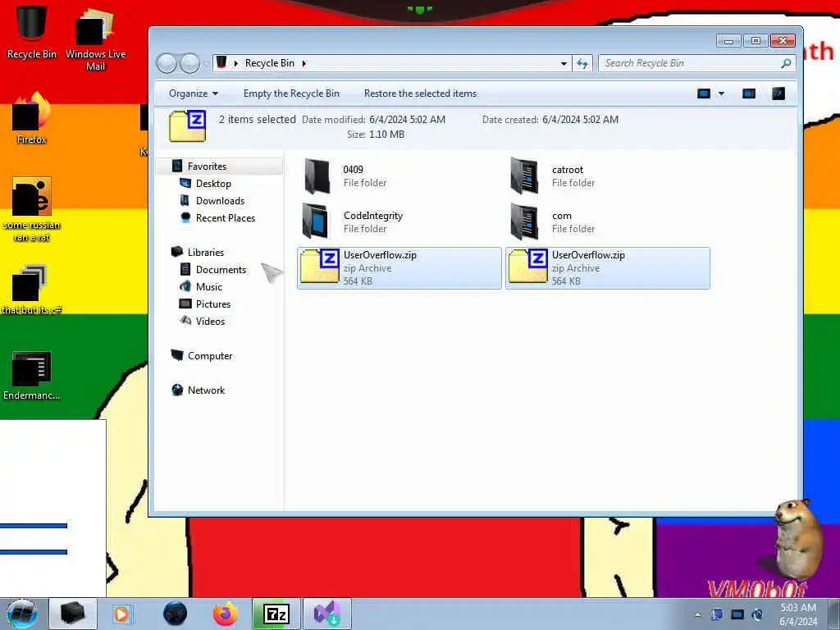
Task: Open the Start menu orb
Action: pos(22,614)
